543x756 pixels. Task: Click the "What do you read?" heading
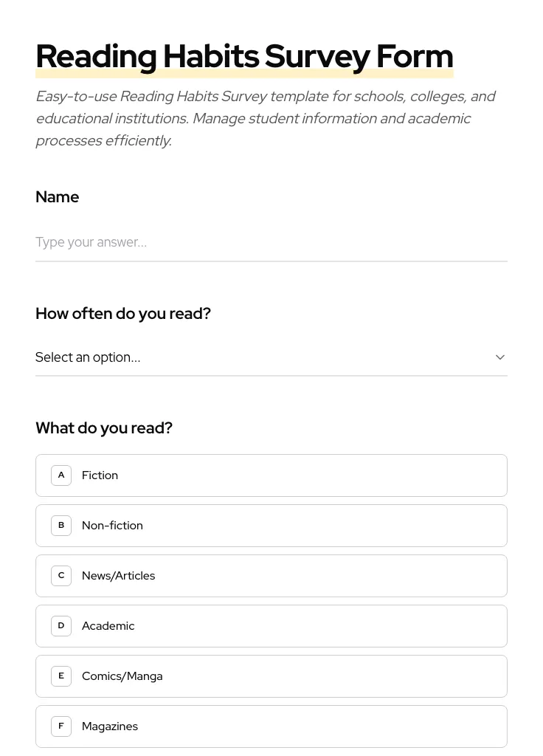click(104, 427)
